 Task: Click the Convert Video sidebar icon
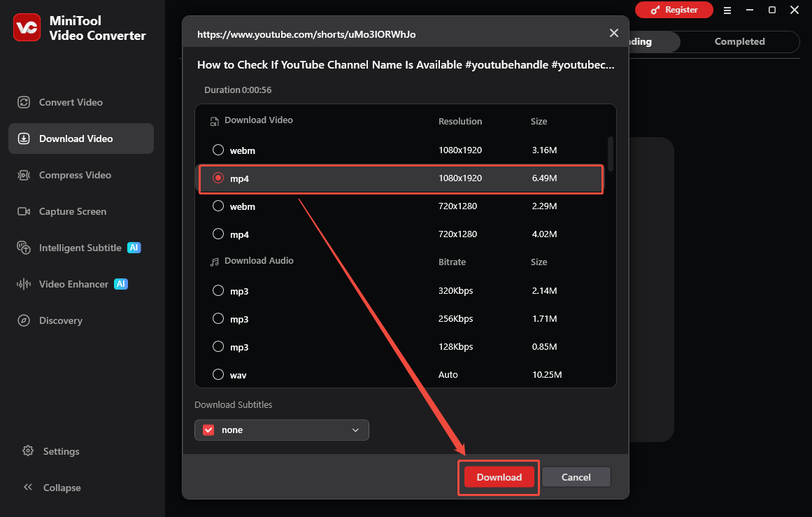24,102
